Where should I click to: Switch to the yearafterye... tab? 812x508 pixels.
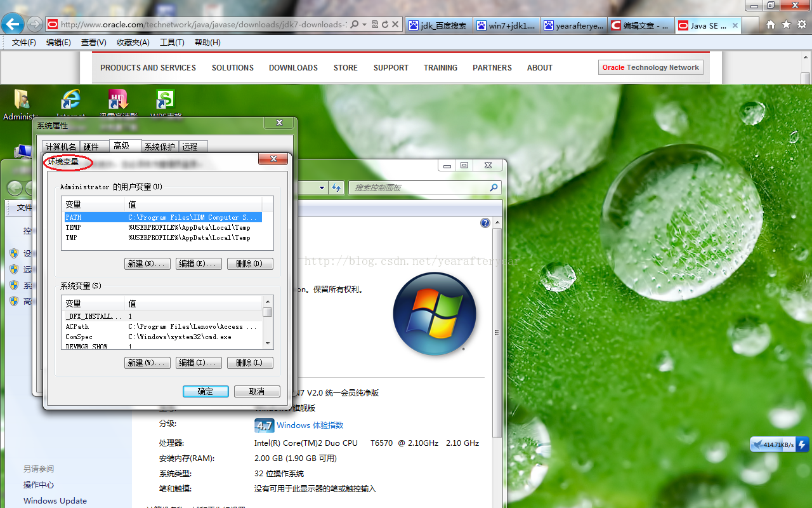coord(573,25)
